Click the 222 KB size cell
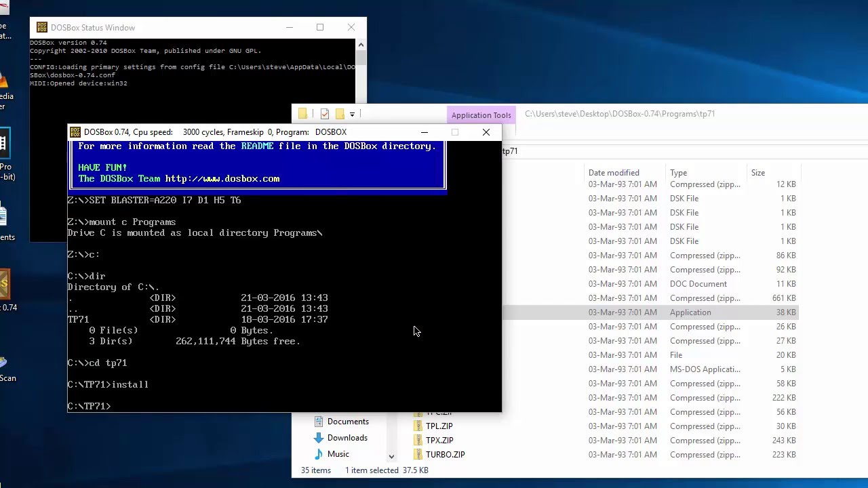The width and height of the screenshot is (868, 488). 784,398
